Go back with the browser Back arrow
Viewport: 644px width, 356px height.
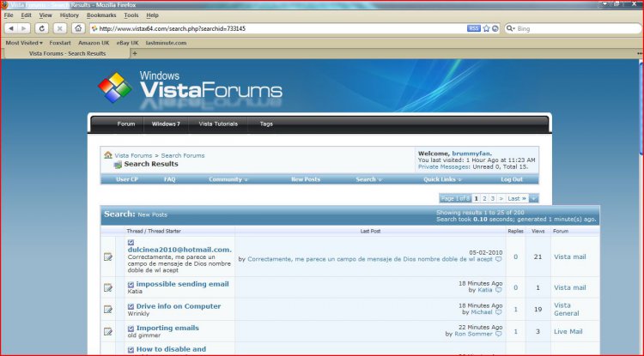point(11,28)
